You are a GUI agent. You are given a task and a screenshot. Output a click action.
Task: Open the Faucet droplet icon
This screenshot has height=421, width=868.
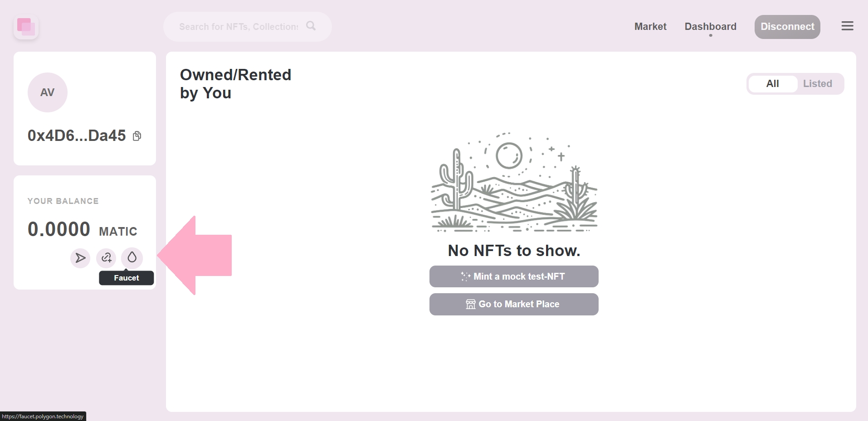132,258
